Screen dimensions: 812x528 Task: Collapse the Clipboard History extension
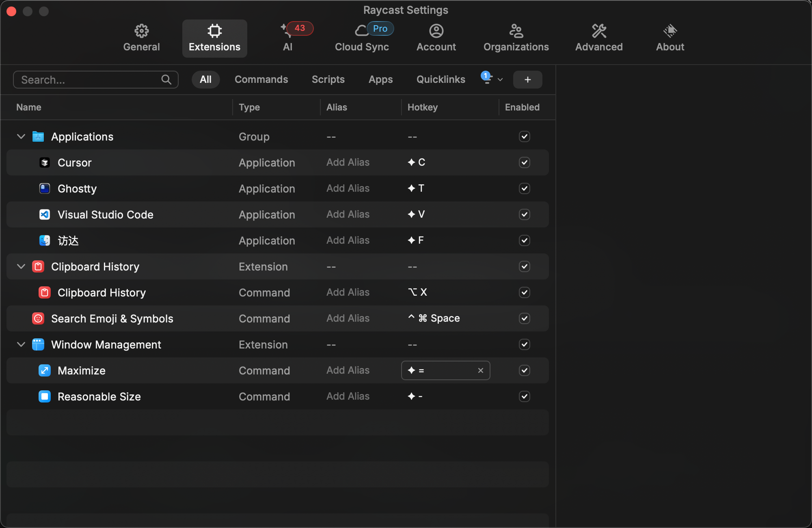click(x=21, y=266)
